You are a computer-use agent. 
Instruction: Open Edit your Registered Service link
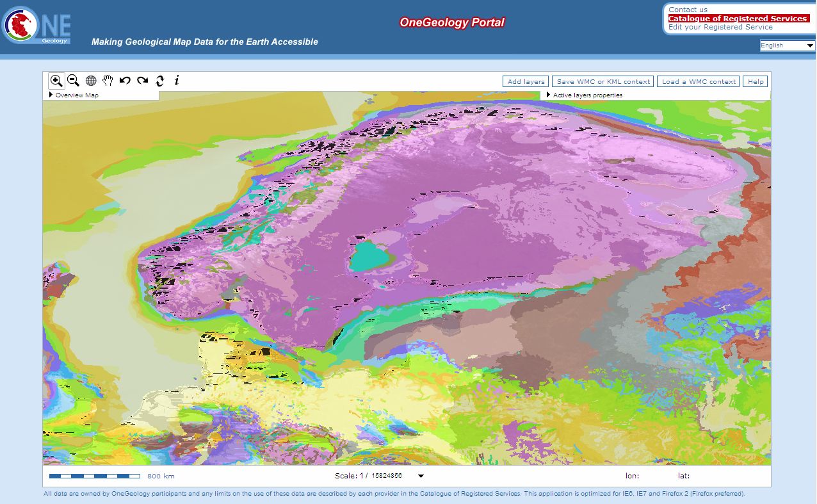(x=720, y=27)
